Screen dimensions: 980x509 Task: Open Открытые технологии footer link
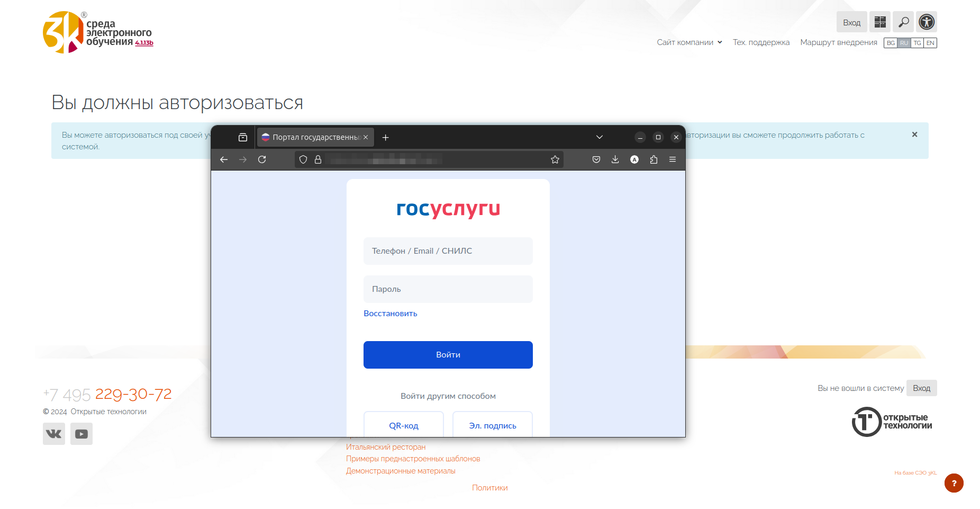108,412
